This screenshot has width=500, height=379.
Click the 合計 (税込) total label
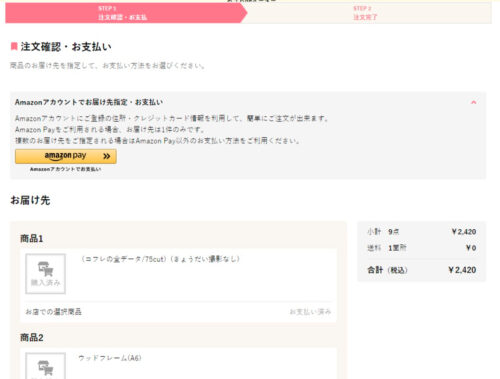387,270
